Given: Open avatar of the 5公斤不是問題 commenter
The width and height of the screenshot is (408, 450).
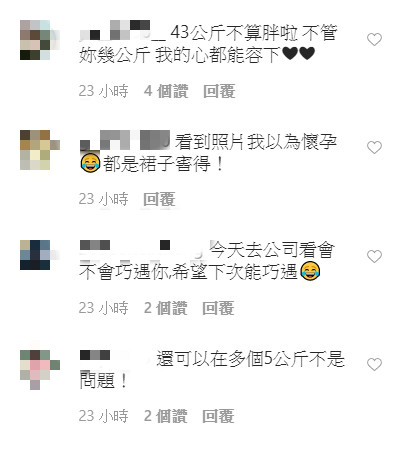Looking at the screenshot, I should tap(40, 370).
